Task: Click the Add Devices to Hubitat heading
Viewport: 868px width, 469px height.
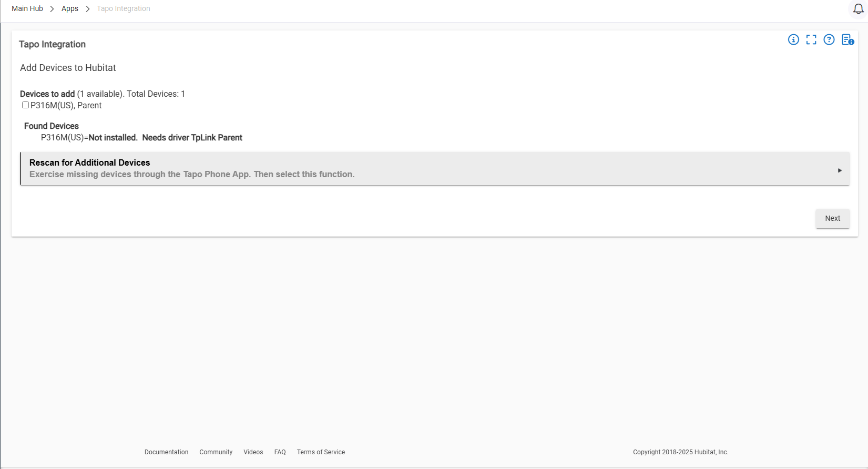Action: tap(68, 68)
